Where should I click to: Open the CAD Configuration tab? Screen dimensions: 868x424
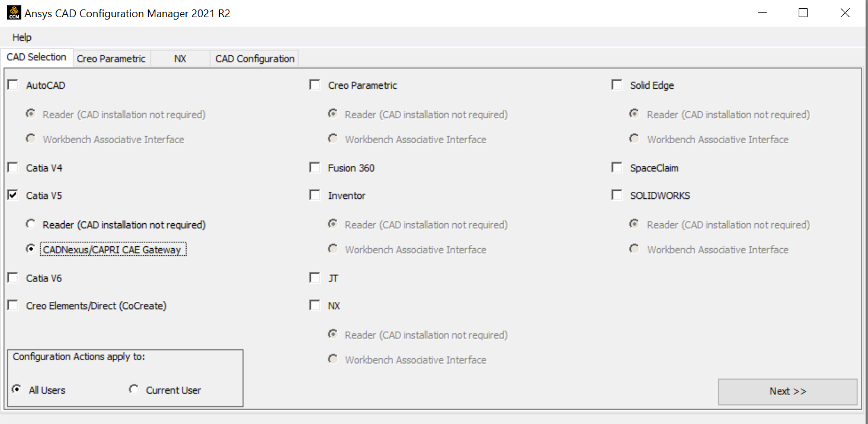255,59
